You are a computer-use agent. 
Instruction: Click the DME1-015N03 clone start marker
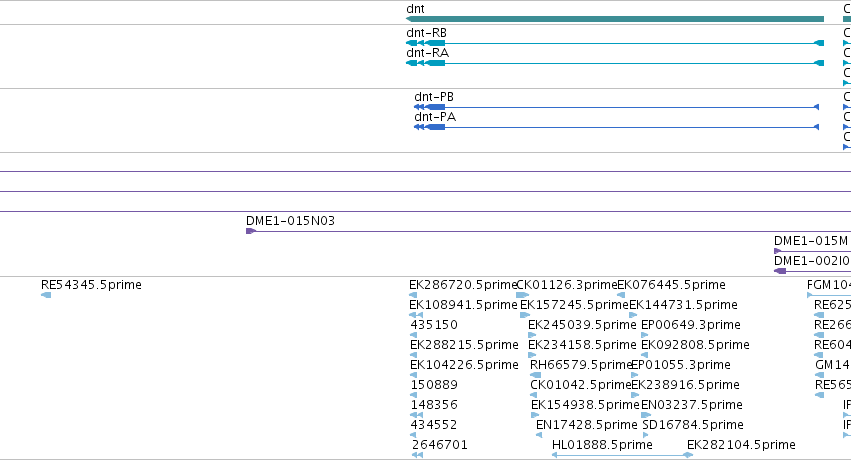(250, 231)
